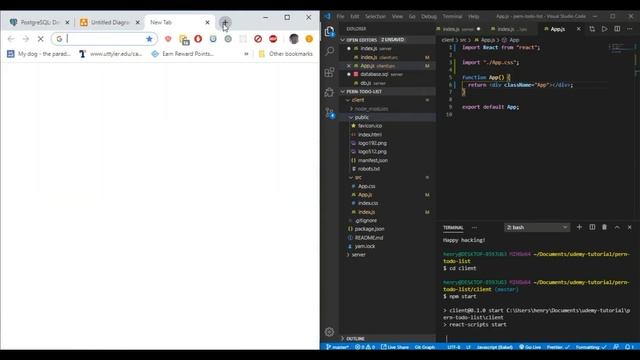
Task: Click the red circle-slash extension icon
Action: click(x=258, y=39)
